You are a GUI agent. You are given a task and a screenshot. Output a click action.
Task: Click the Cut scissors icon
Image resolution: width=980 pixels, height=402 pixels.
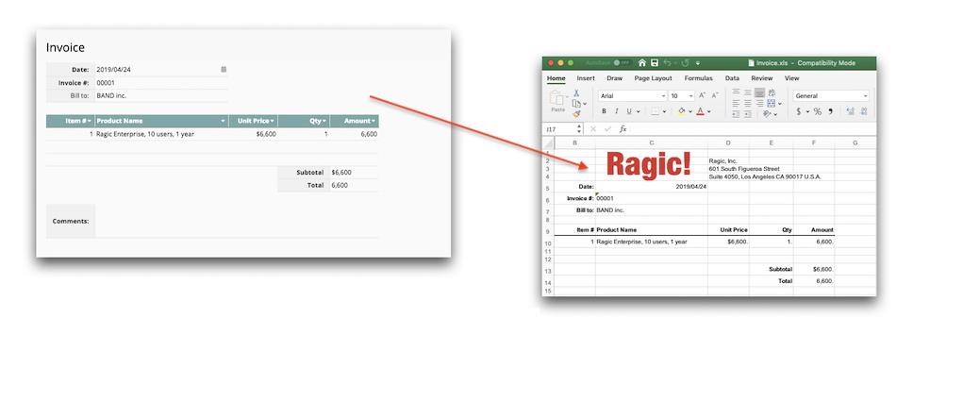pyautogui.click(x=575, y=93)
